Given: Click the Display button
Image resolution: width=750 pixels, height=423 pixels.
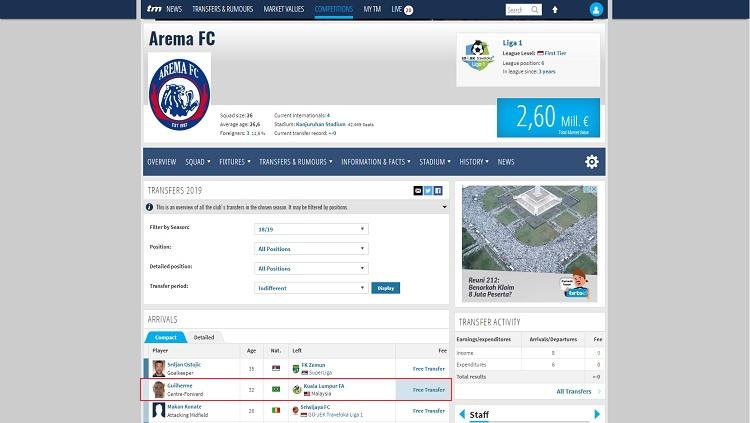Looking at the screenshot, I should [386, 288].
